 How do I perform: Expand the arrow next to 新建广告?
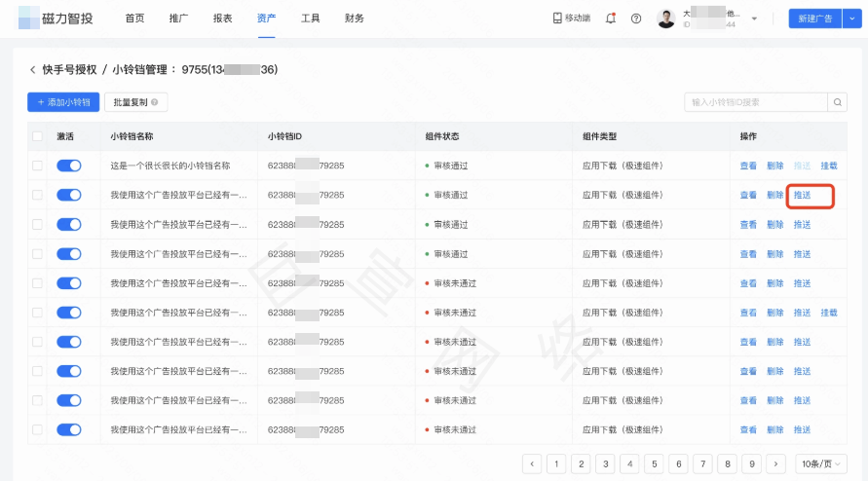pyautogui.click(x=852, y=18)
